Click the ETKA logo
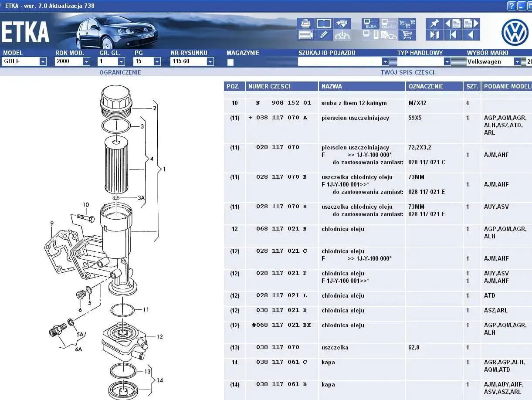Screen dimensions: 532x400 25,32
